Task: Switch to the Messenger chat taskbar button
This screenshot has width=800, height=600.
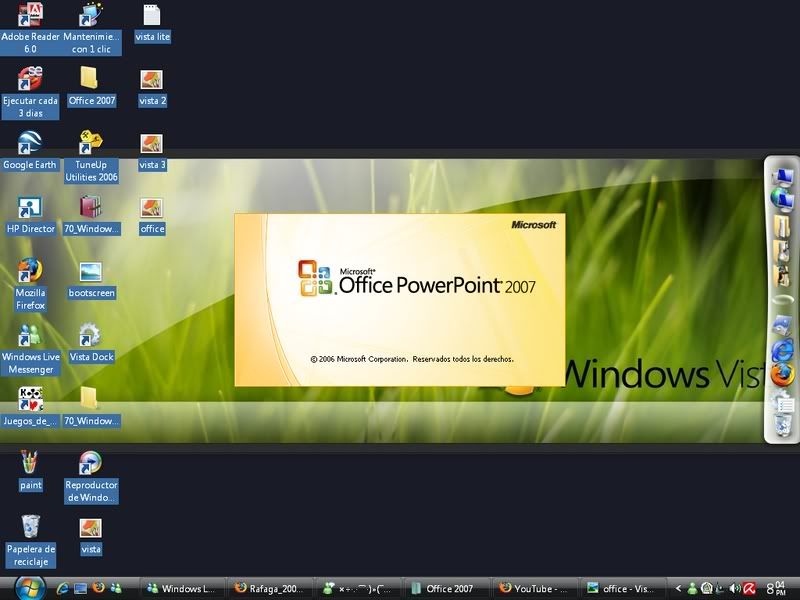Action: pyautogui.click(x=359, y=589)
